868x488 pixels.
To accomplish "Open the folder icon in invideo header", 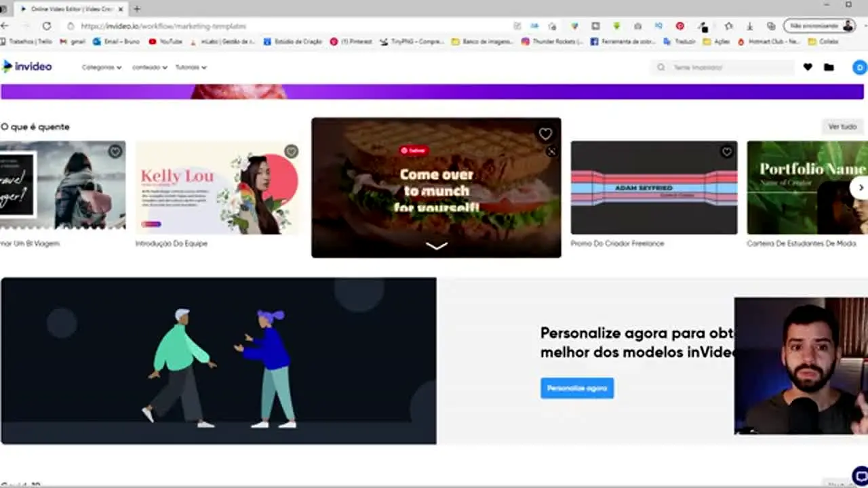I will 829,67.
